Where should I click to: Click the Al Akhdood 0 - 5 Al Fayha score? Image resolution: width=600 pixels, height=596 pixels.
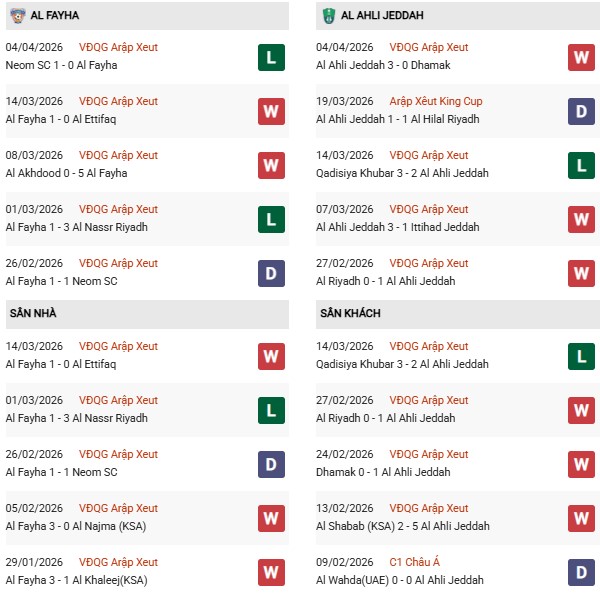tap(66, 173)
